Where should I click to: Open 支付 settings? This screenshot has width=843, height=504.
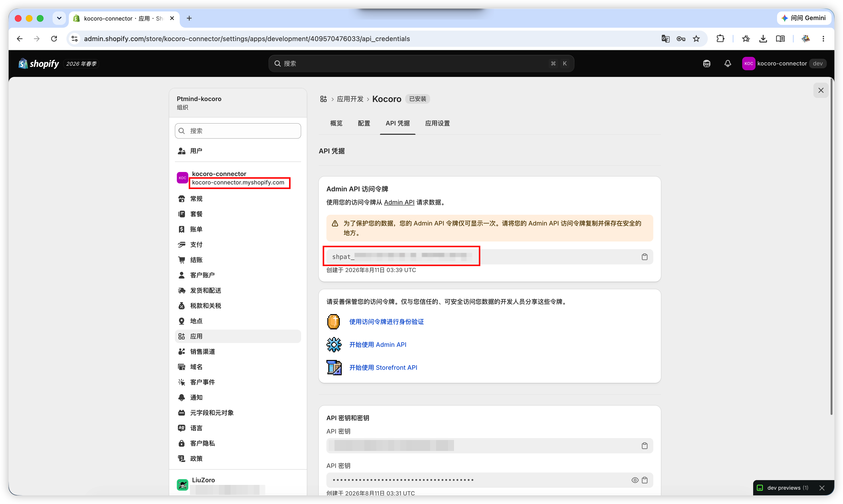(x=238, y=245)
